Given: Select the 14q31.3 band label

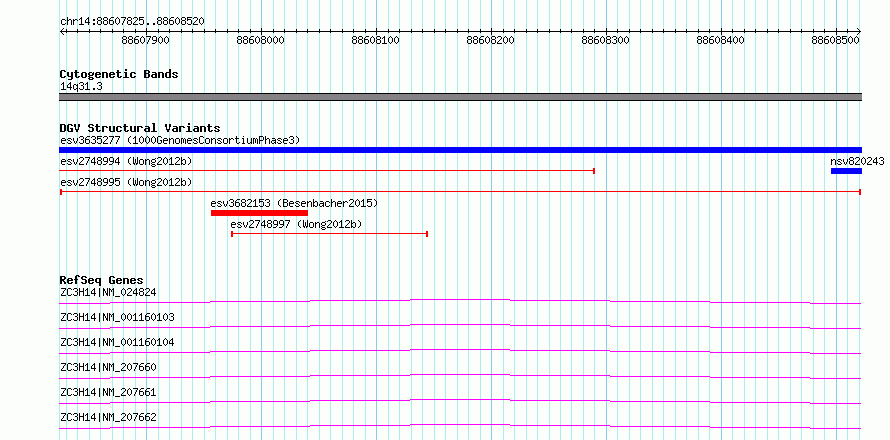Looking at the screenshot, I should (x=81, y=87).
